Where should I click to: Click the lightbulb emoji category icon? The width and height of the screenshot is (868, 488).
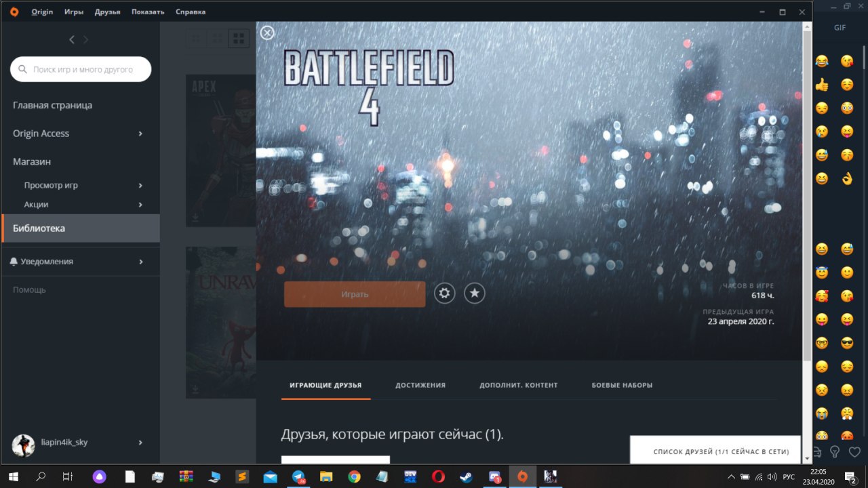(835, 451)
